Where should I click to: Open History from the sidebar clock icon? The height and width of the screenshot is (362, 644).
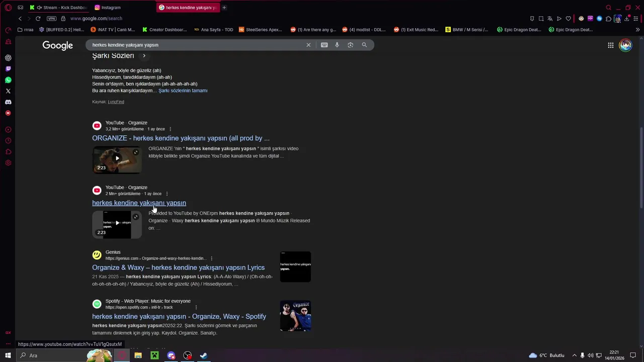tap(8, 141)
